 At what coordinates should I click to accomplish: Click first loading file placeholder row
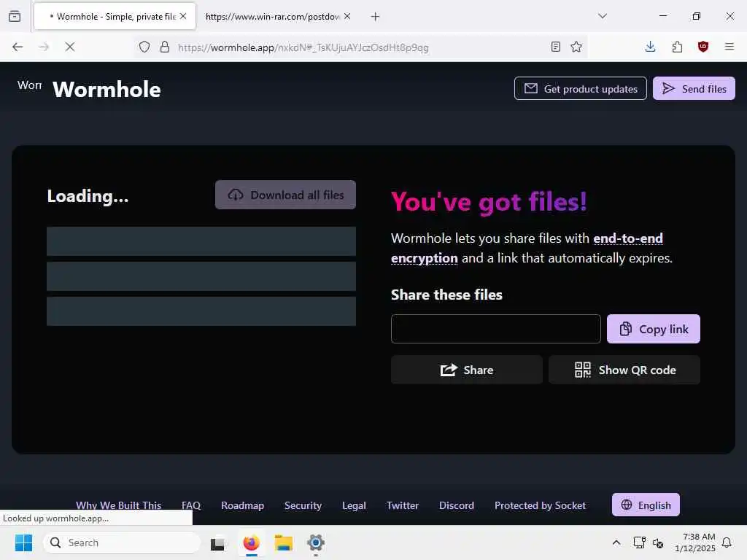click(201, 241)
